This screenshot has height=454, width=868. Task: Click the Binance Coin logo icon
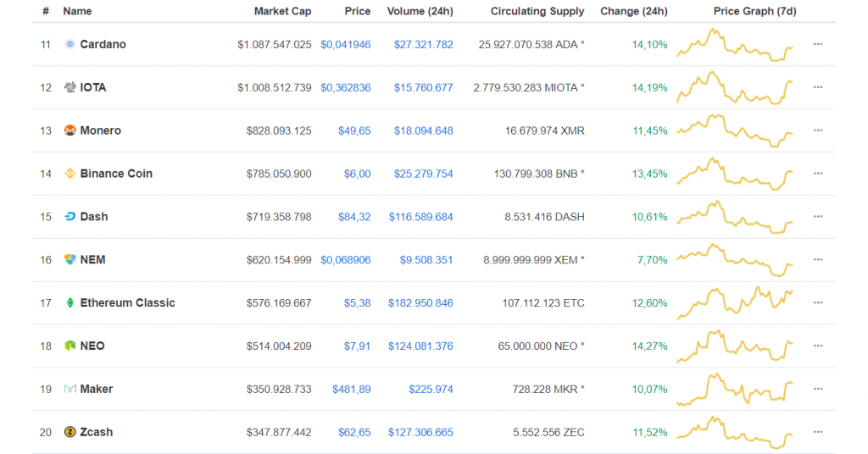70,174
